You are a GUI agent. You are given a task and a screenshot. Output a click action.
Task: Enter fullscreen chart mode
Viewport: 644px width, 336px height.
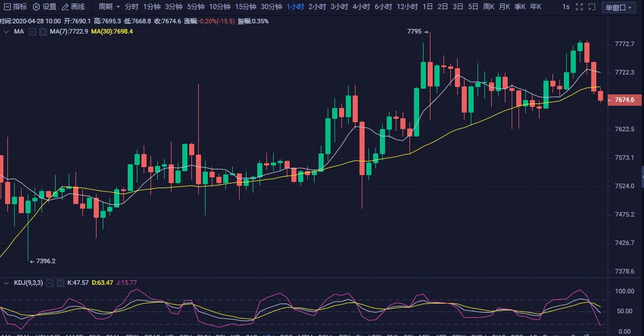tap(579, 7)
